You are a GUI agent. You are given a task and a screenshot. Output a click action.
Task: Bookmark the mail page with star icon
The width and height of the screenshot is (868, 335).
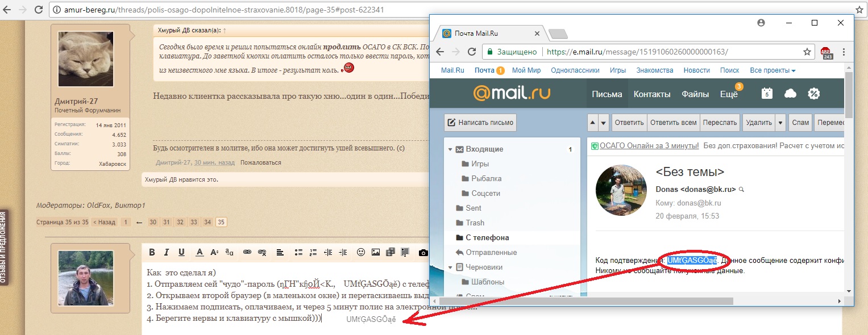[807, 52]
